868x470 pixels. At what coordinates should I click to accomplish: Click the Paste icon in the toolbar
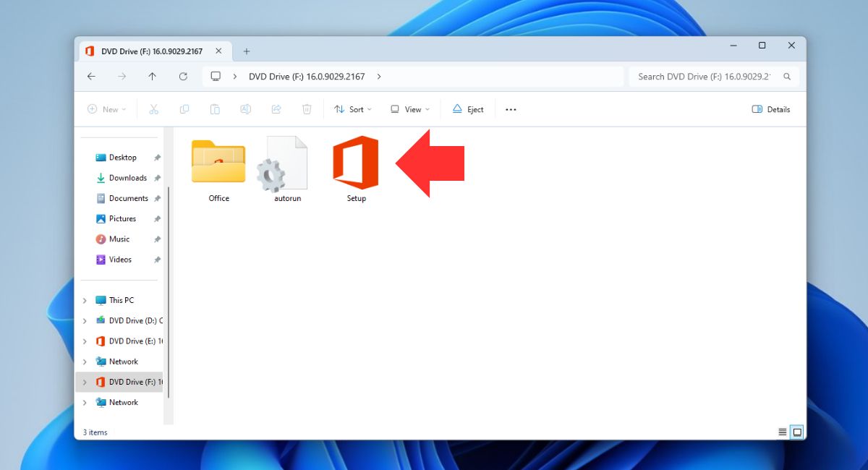215,108
